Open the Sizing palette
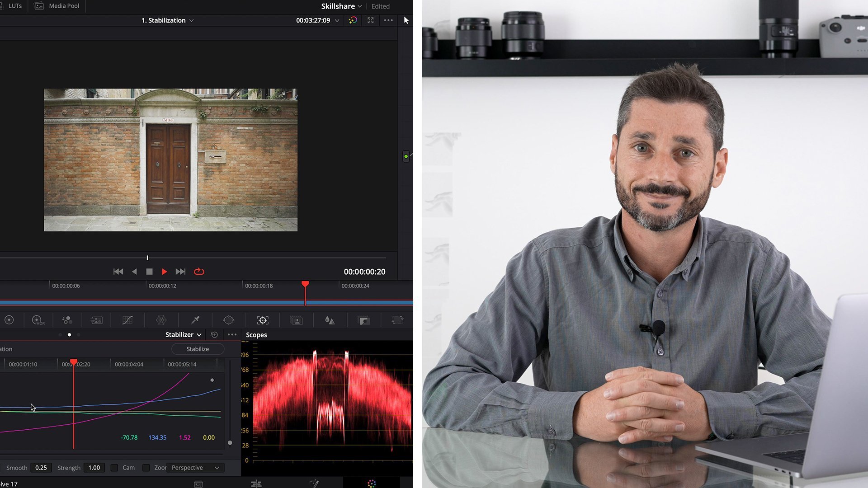This screenshot has height=488, width=868. (397, 320)
